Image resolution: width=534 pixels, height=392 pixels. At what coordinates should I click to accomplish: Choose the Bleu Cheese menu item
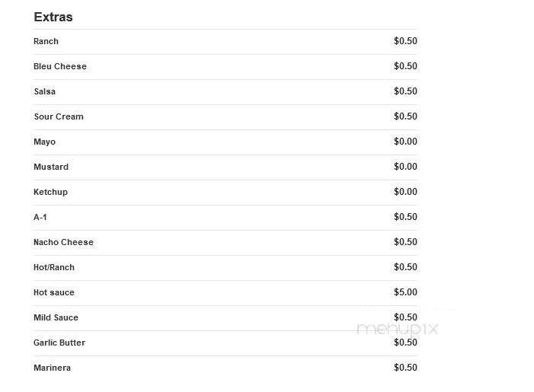coord(60,66)
